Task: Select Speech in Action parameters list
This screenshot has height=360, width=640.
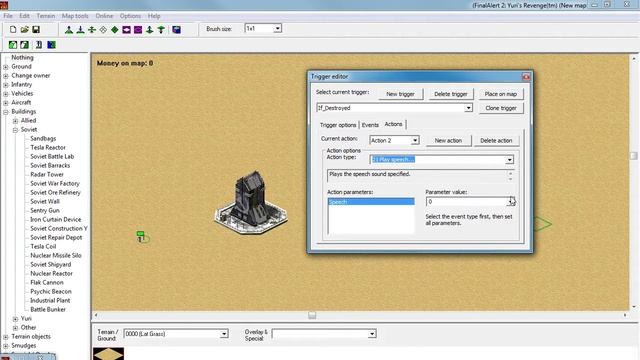Action: [371, 202]
